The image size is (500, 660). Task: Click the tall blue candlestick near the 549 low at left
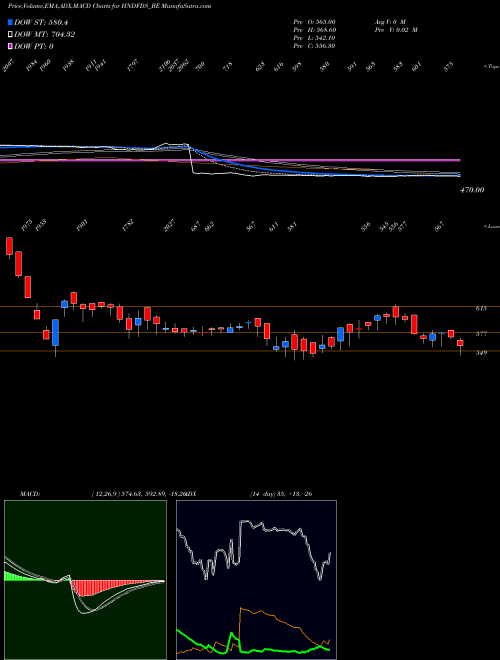(x=56, y=333)
